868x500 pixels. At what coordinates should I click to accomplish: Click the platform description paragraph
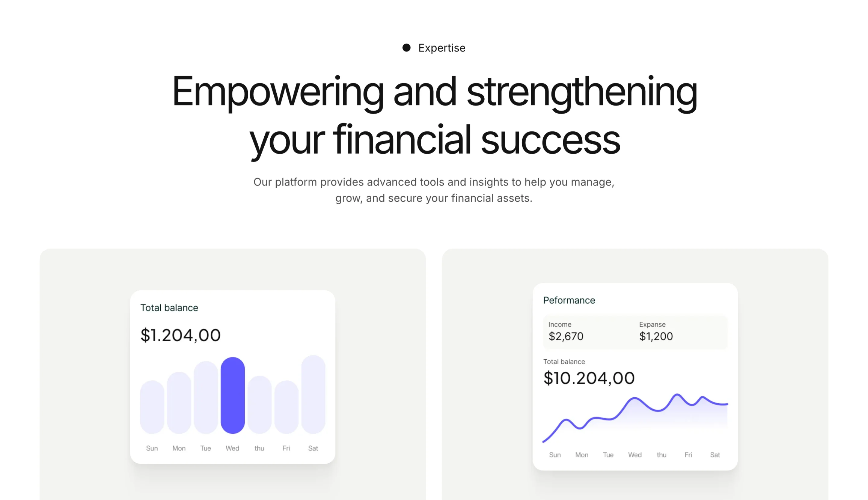click(434, 190)
